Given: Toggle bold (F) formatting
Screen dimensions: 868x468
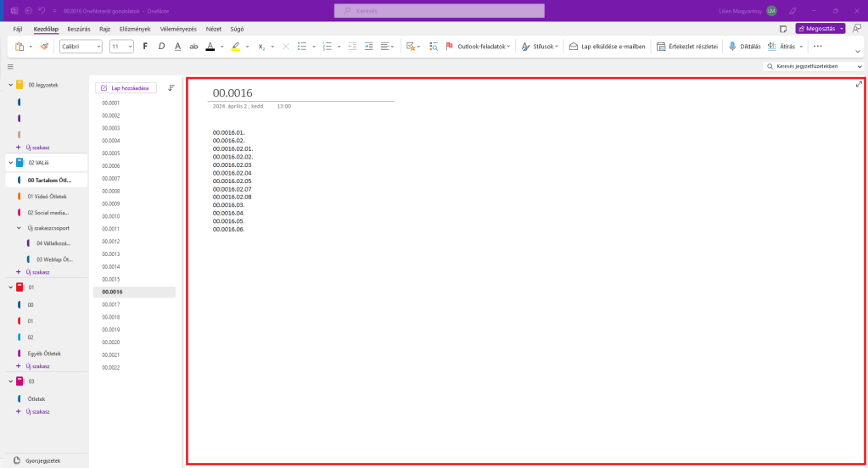Looking at the screenshot, I should click(145, 47).
